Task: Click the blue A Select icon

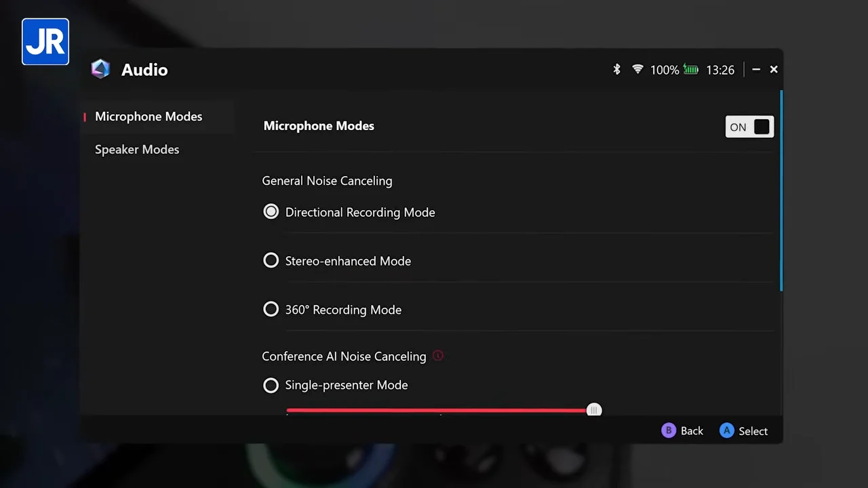Action: click(x=727, y=430)
